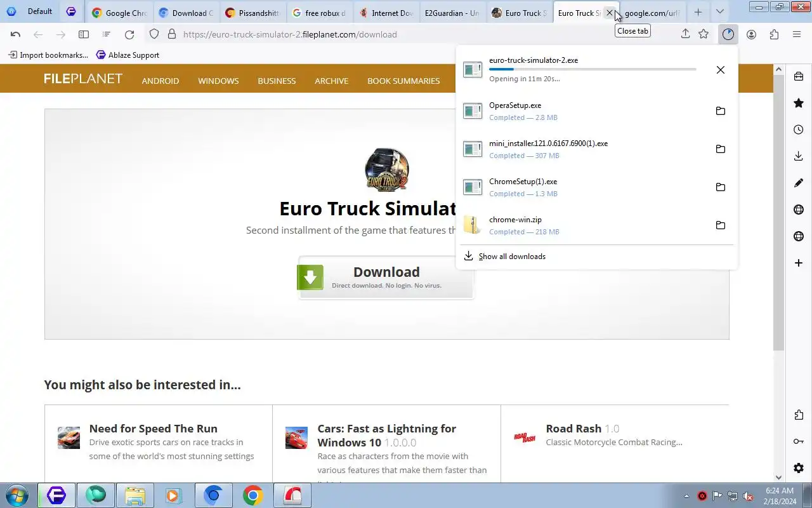This screenshot has width=812, height=508.
Task: Switch to the free robux tab
Action: pyautogui.click(x=319, y=13)
